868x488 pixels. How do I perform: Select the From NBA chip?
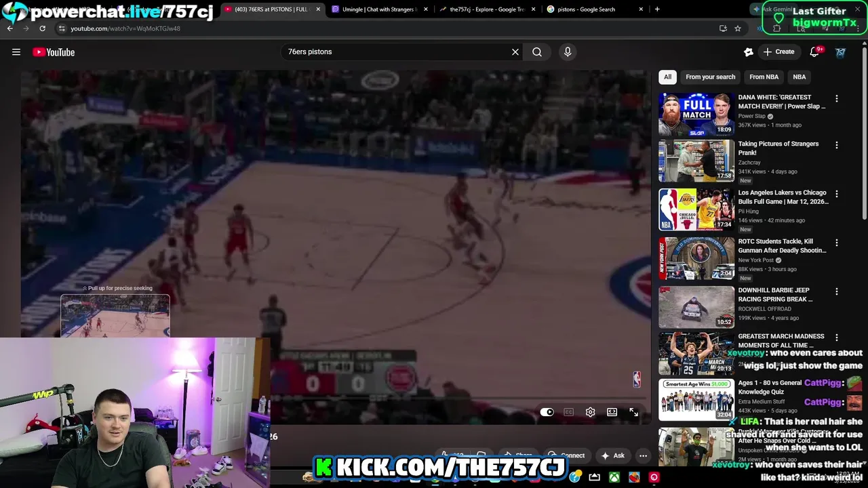click(x=764, y=77)
